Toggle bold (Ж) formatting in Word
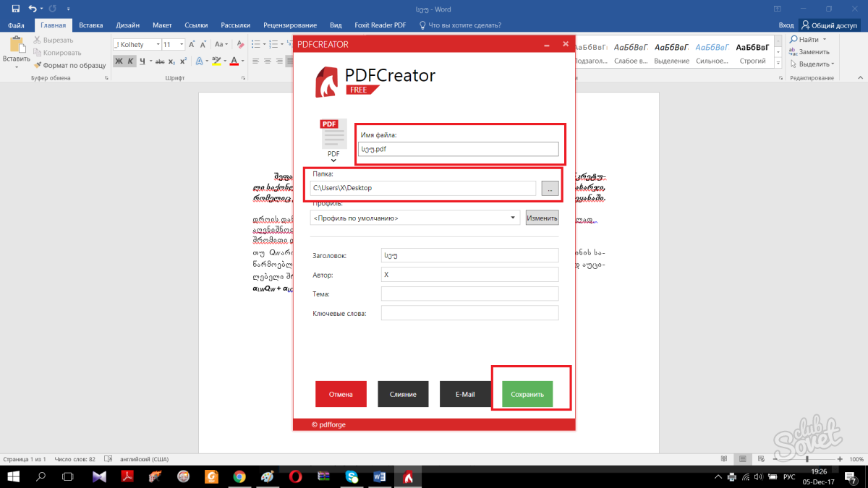 pyautogui.click(x=119, y=61)
